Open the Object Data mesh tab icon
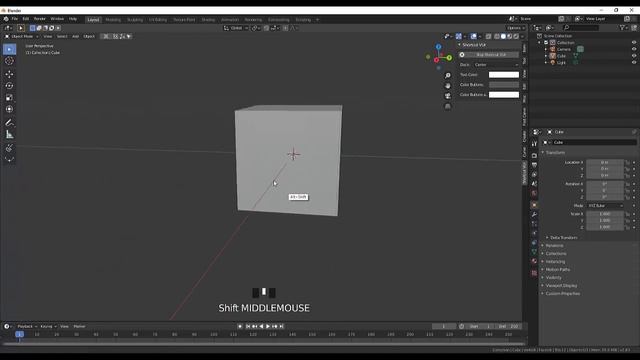Screen dimensions: 640x360 534,252
